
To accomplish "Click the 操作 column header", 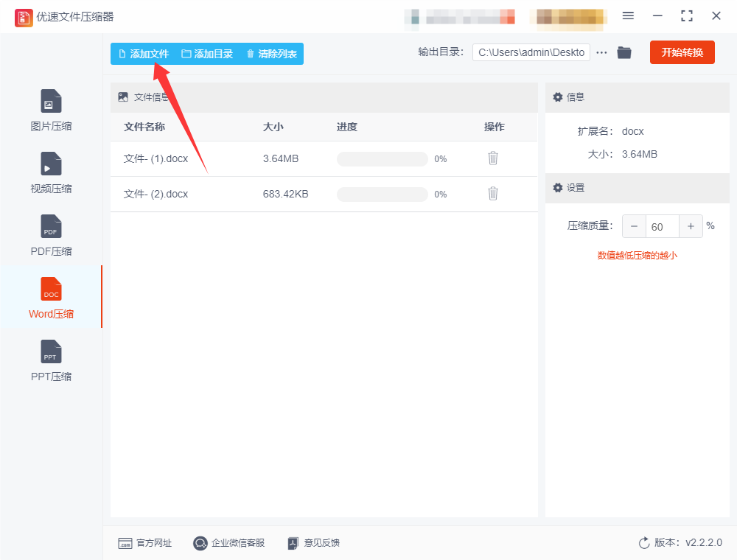I will point(494,127).
